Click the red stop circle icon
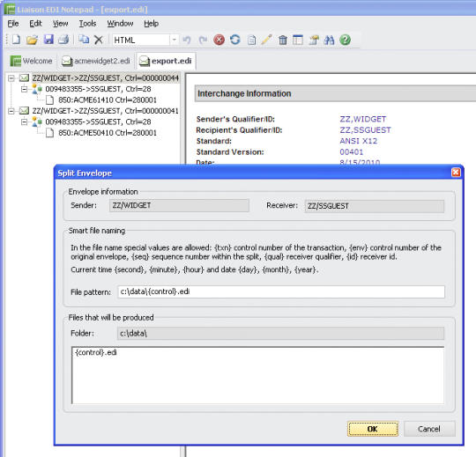 coord(219,40)
